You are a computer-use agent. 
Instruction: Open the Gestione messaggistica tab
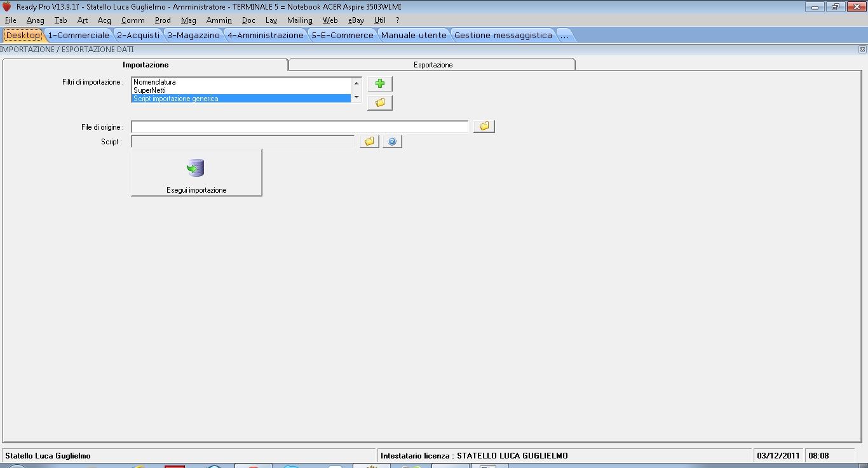[x=503, y=35]
